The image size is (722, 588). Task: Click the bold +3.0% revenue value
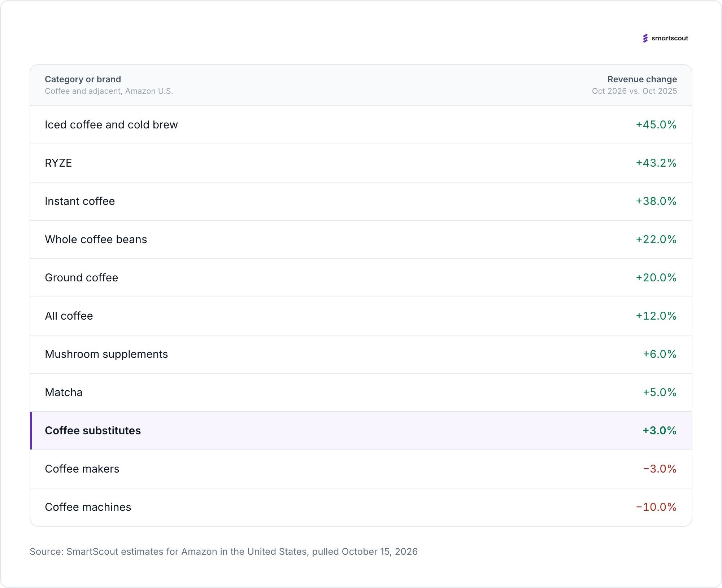[660, 431]
